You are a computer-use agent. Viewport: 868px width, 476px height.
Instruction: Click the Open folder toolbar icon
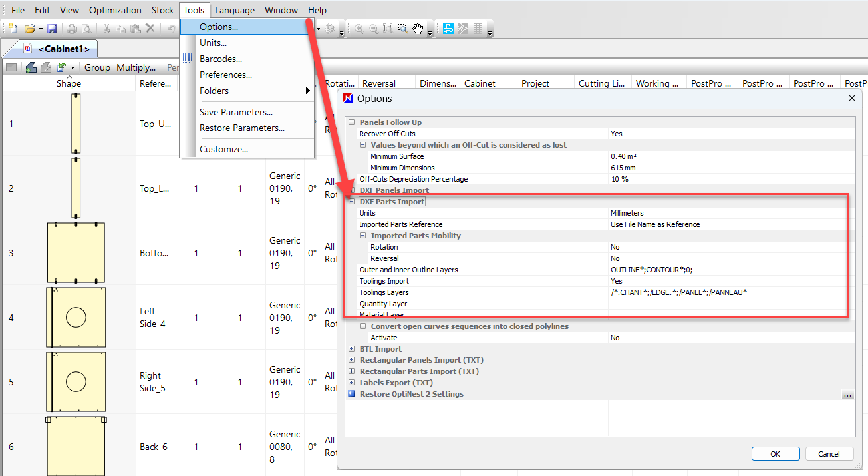pos(29,29)
